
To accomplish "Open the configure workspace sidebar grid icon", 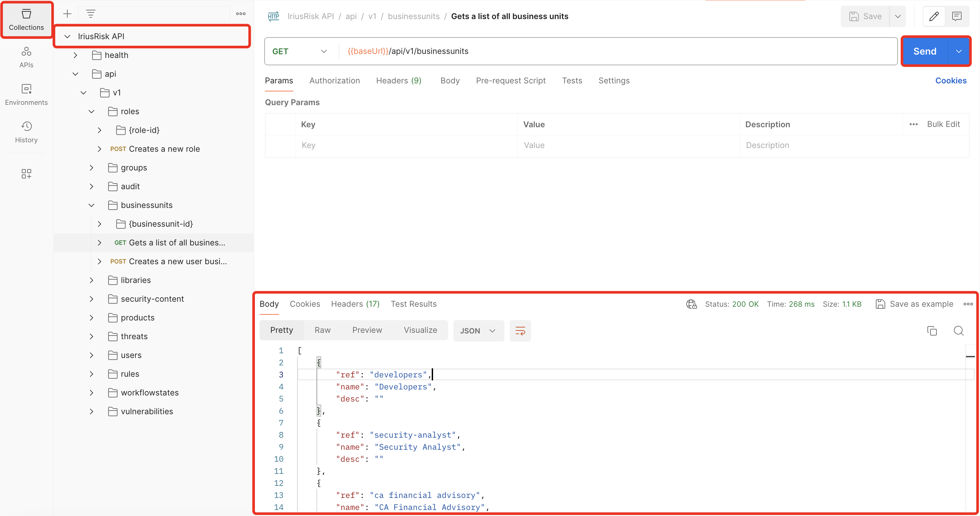I will (x=26, y=174).
